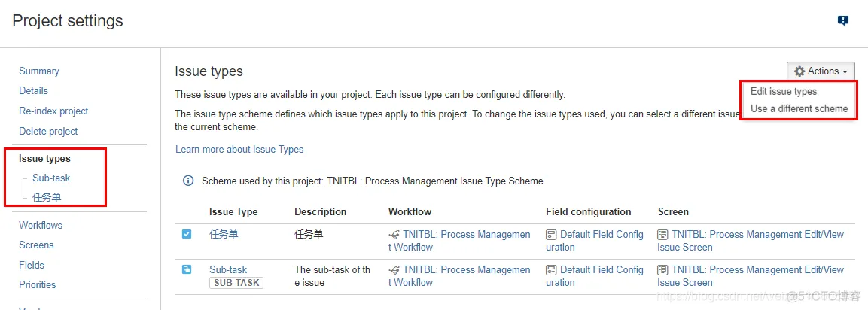Click the Issue Type column header
This screenshot has width=868, height=310.
233,211
